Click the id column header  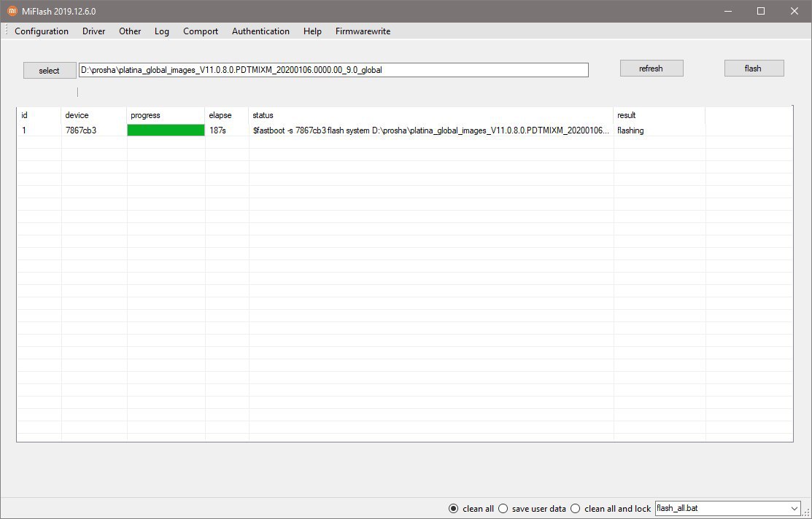point(39,115)
